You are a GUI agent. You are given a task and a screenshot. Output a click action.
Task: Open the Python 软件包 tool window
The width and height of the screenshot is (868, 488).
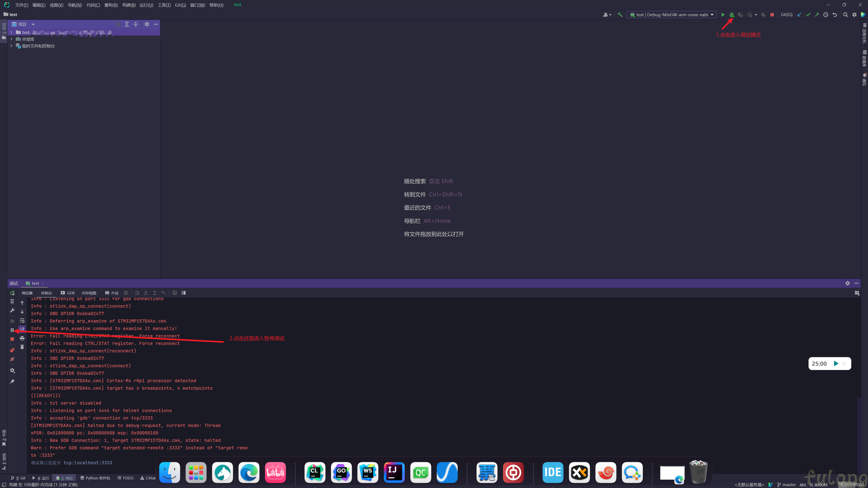coord(95,478)
